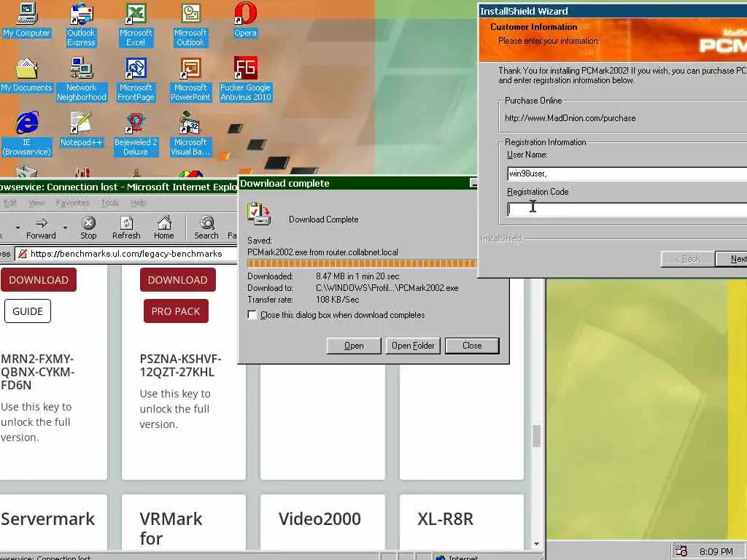Screen dimensions: 747x560
Task: Click the XL-R8R card heading
Action: (x=446, y=518)
